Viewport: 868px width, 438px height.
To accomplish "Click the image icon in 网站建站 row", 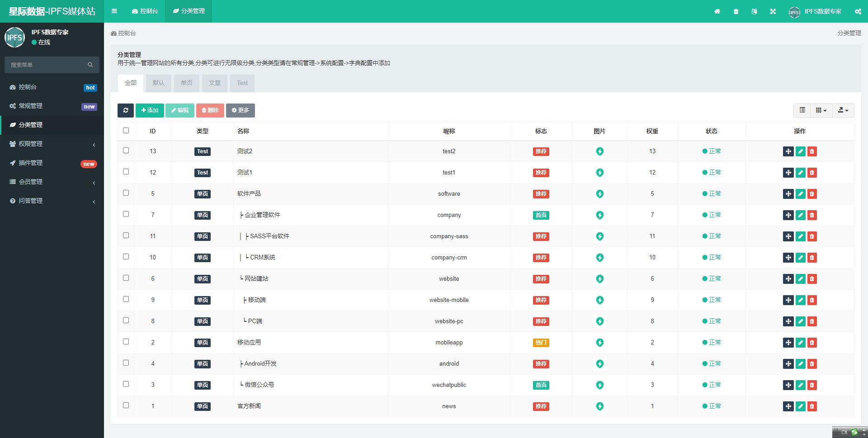I will [599, 279].
